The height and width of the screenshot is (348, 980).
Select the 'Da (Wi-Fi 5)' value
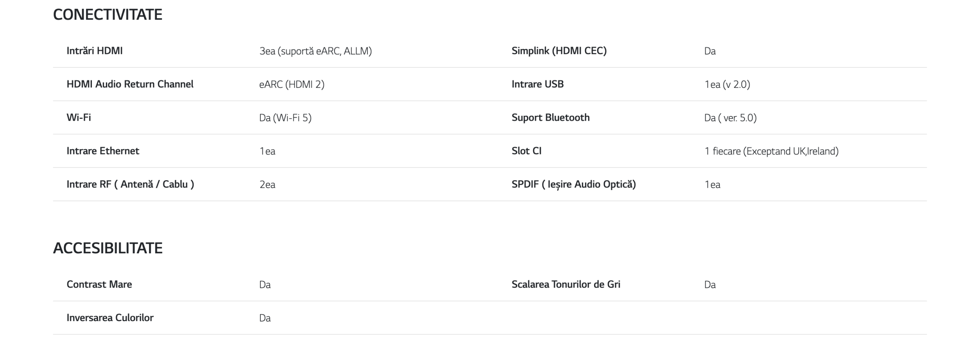pos(285,118)
